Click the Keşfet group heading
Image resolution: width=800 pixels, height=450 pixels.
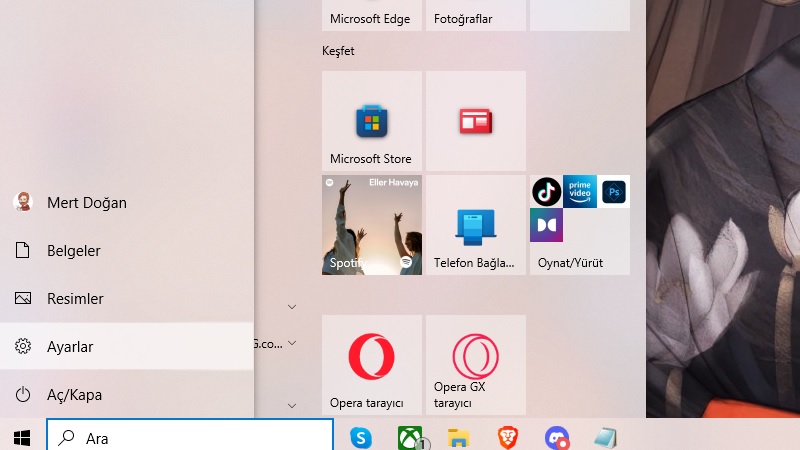(x=338, y=51)
